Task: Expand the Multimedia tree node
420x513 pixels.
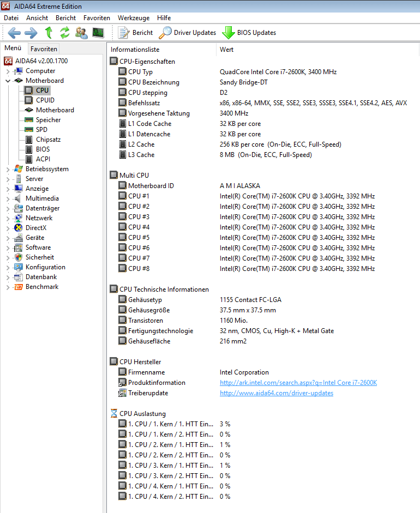Action: click(8, 198)
